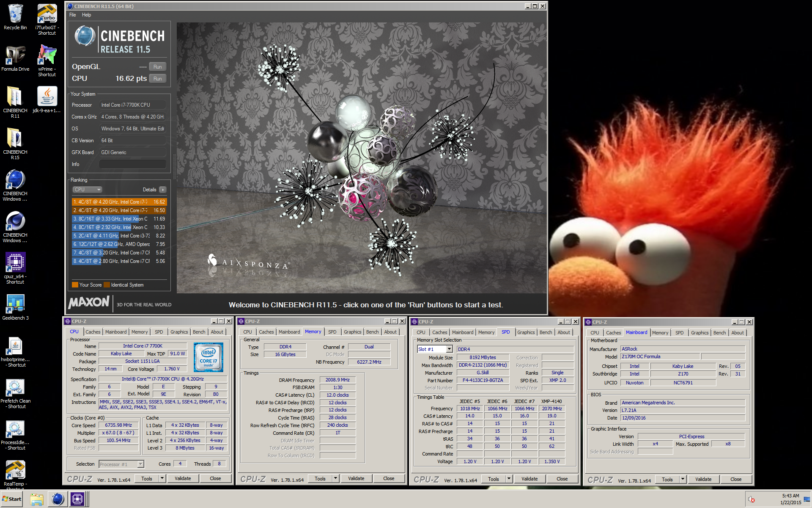Open the Slot #1 memory slot dropdown
The width and height of the screenshot is (812, 508).
435,349
